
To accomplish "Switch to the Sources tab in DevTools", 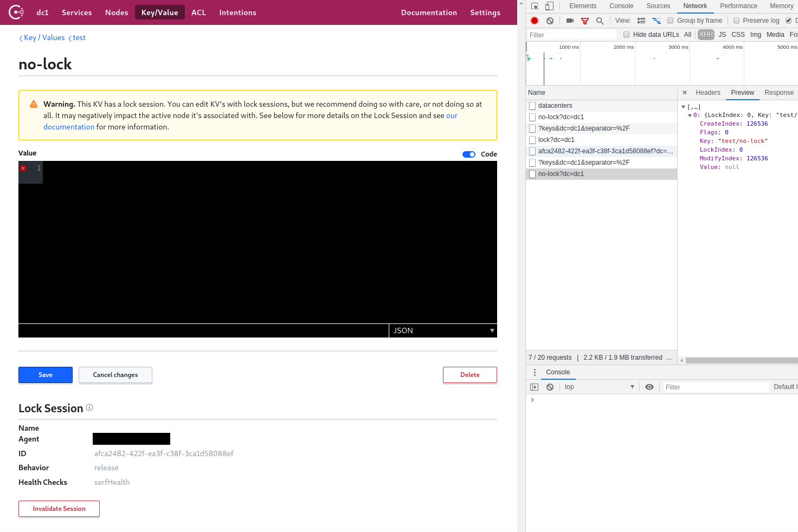I will coord(658,5).
